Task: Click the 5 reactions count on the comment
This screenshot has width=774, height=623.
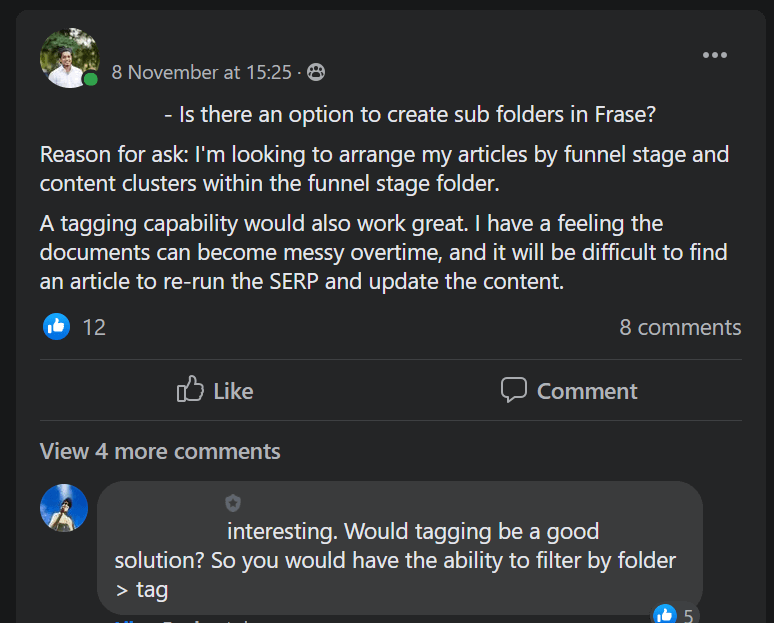Action: click(688, 615)
